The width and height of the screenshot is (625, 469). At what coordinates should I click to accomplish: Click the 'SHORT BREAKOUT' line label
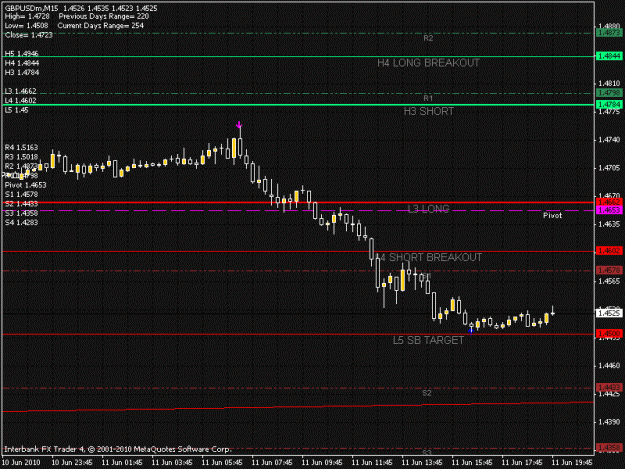(435, 257)
